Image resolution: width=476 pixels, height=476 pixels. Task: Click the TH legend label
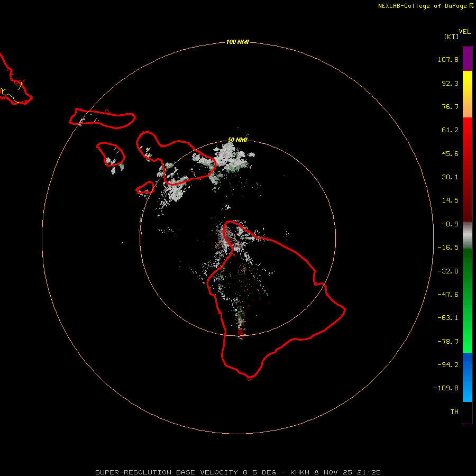[454, 411]
